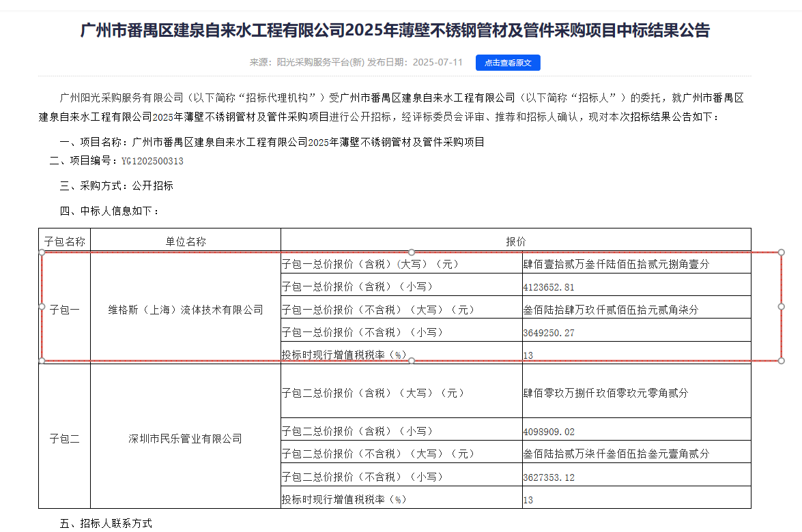Select the announcement title text

[401, 30]
